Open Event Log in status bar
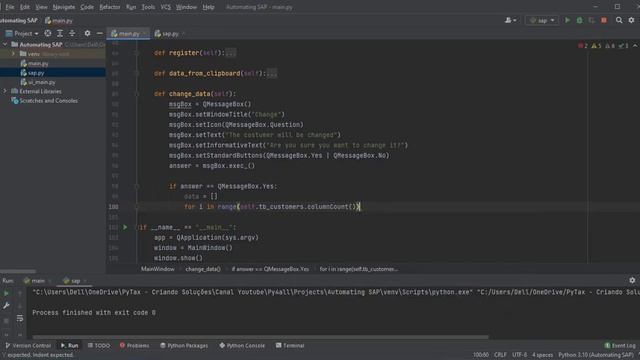 click(x=620, y=345)
